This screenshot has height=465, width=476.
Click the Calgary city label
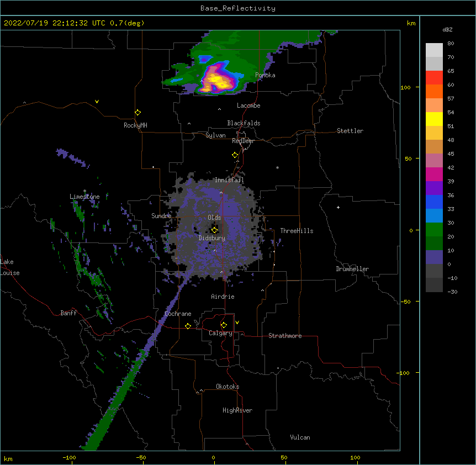(x=220, y=333)
